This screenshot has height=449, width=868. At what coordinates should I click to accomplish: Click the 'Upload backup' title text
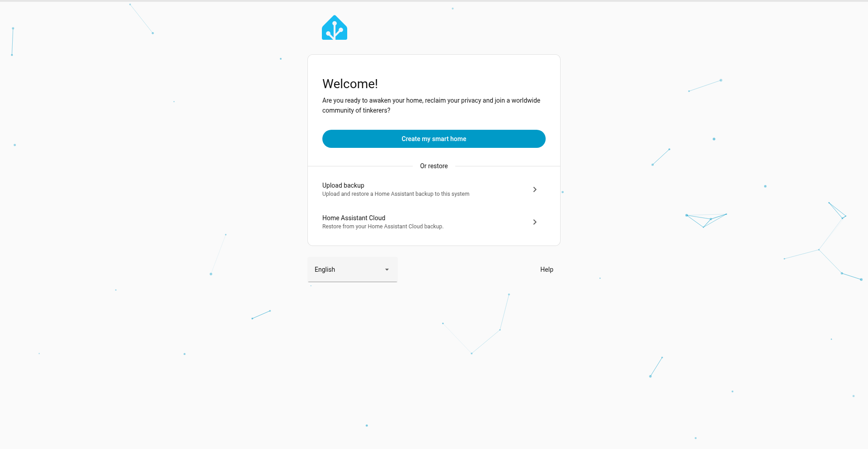(x=343, y=185)
